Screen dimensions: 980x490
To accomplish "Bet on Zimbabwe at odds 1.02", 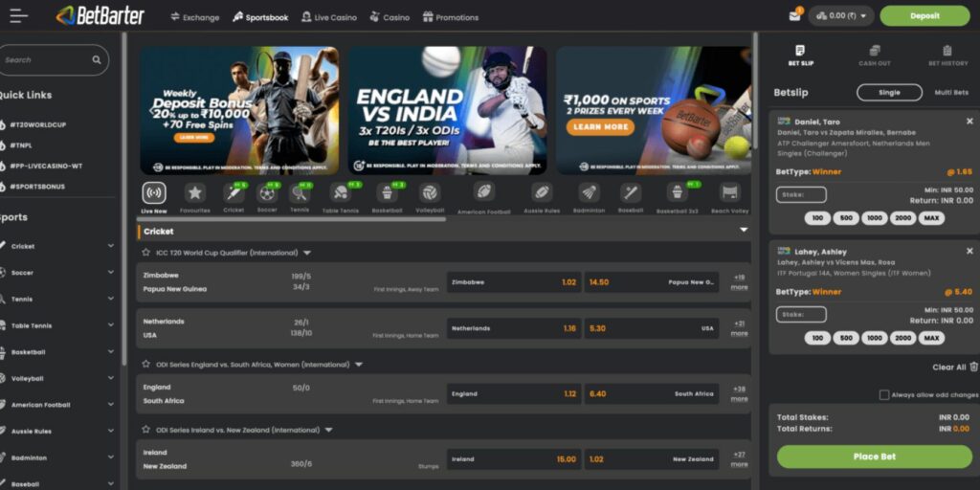I will [x=514, y=282].
